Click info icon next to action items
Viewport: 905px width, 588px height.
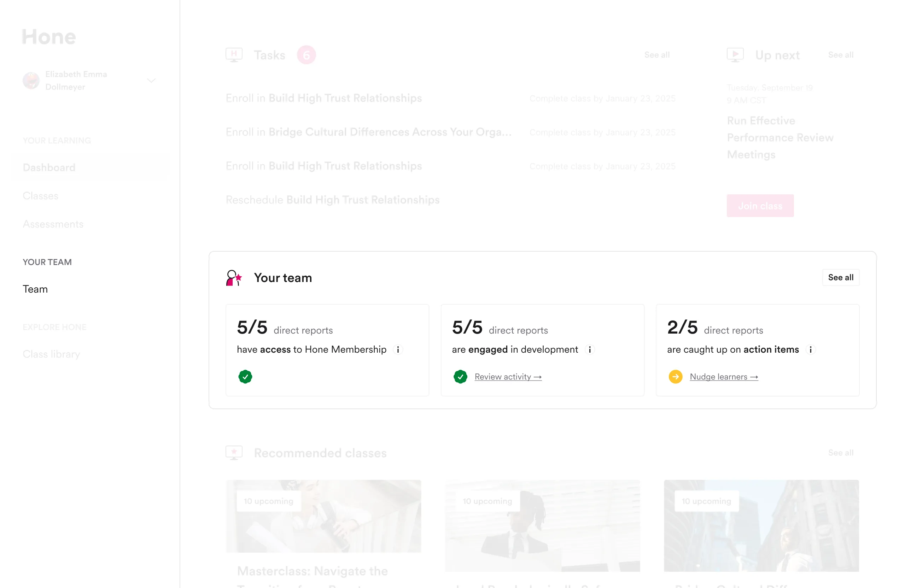coord(810,349)
